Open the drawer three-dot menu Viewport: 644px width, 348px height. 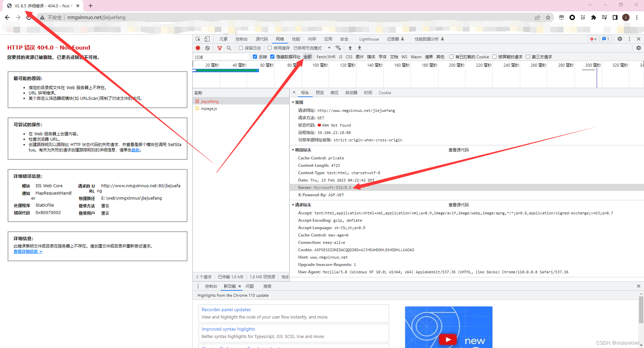pyautogui.click(x=198, y=286)
